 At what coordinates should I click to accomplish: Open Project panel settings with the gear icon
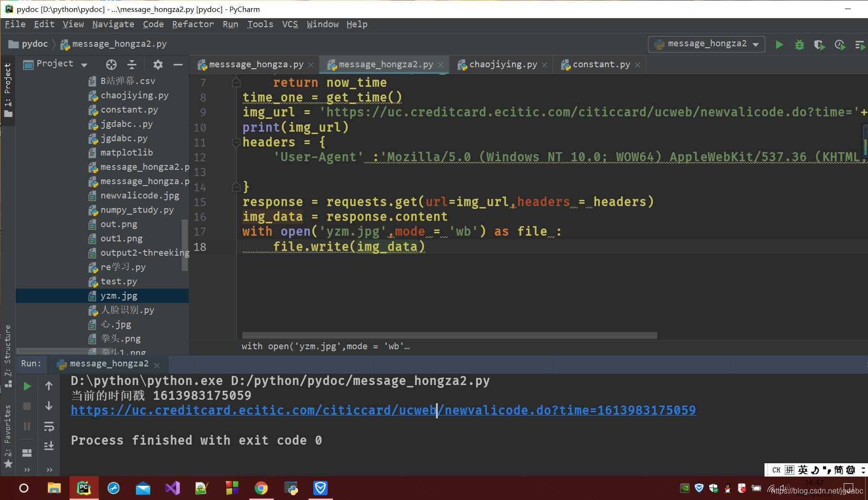coord(158,64)
